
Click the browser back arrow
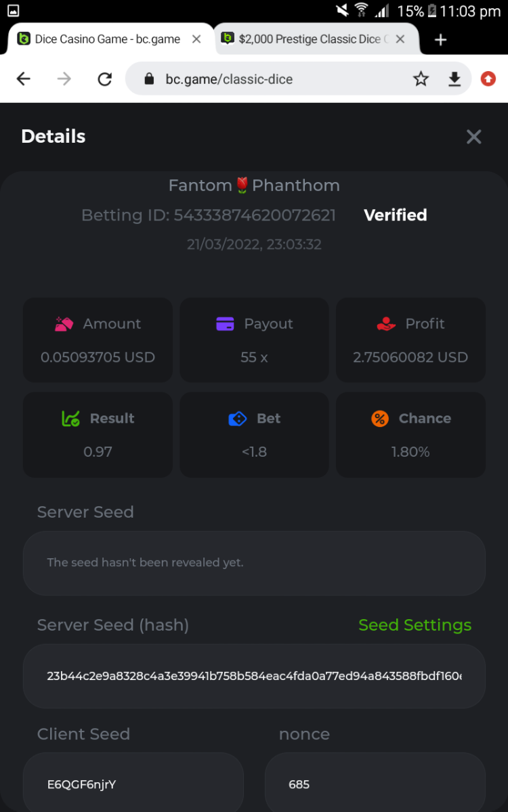[24, 79]
